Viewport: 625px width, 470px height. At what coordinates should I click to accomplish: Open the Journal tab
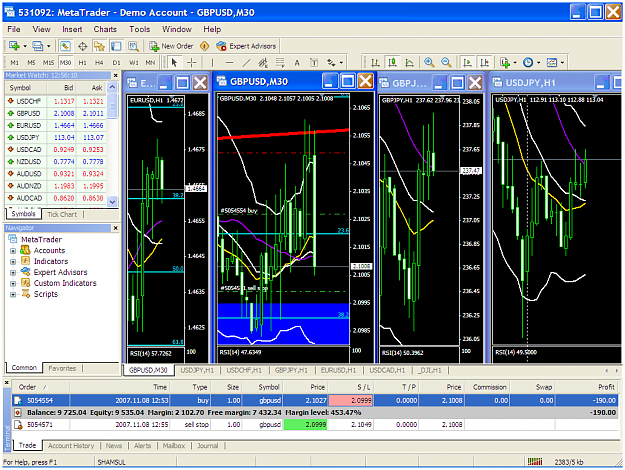(208, 446)
